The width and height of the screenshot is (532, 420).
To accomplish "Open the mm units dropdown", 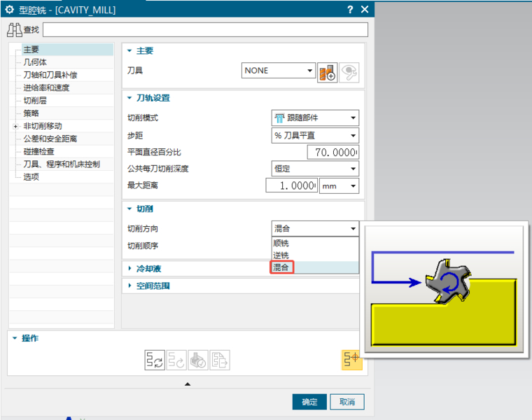I will (x=339, y=186).
